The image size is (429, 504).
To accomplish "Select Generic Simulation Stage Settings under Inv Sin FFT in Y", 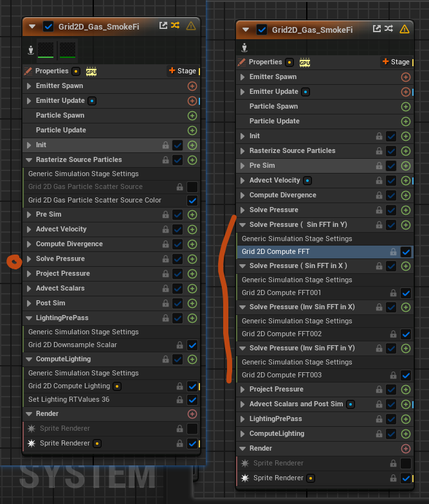I will coord(325,363).
